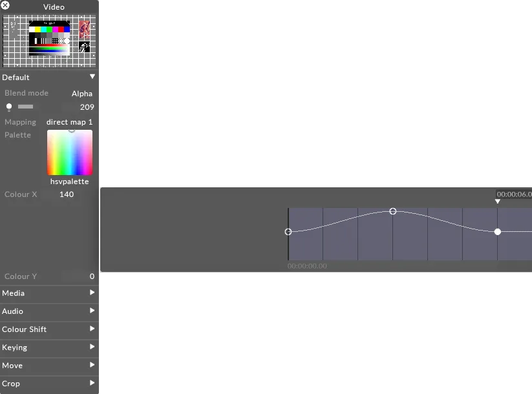Click the Colour X value 140
532x394 pixels.
[67, 194]
